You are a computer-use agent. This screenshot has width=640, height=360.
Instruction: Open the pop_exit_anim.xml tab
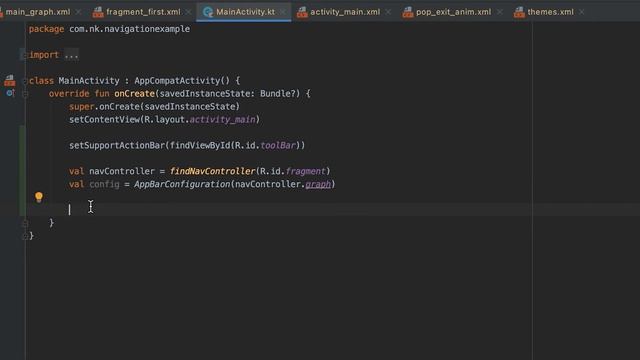pyautogui.click(x=453, y=12)
